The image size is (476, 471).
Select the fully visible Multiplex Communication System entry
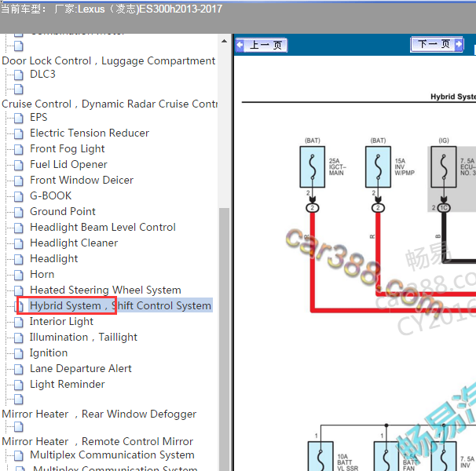(x=112, y=455)
